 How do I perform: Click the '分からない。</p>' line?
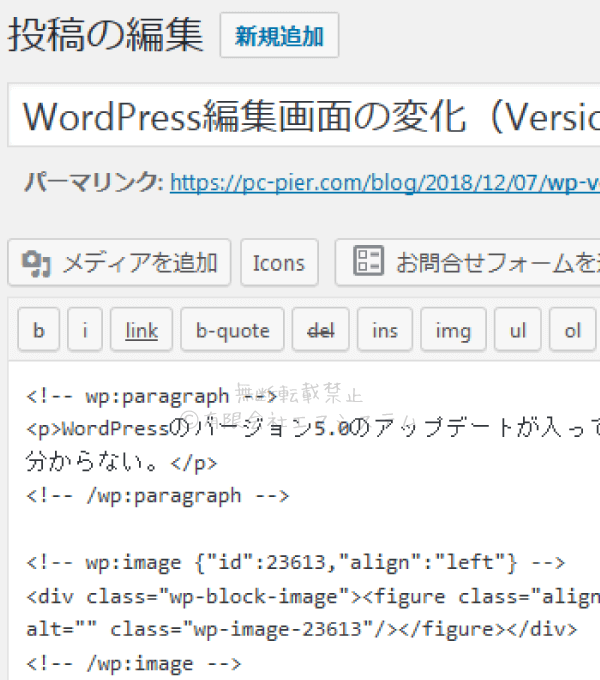coord(121,462)
